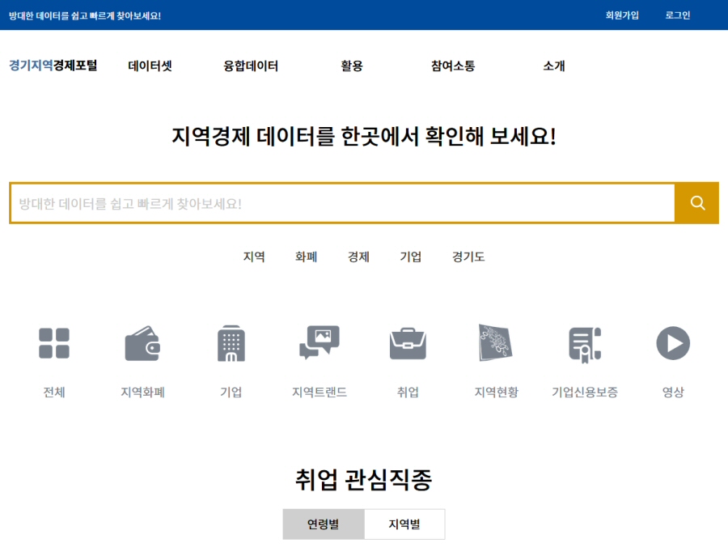Select the 경제 keyword tag
Image resolution: width=728 pixels, height=560 pixels.
coord(358,257)
